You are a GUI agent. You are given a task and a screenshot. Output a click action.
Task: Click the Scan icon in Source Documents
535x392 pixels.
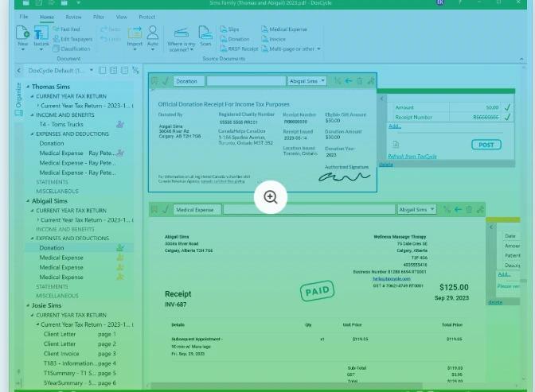tap(205, 33)
